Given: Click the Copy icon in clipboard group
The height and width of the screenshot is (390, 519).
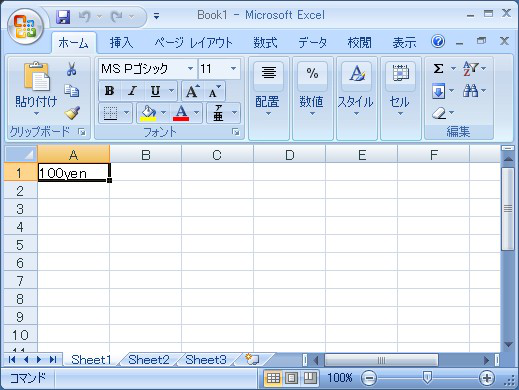Looking at the screenshot, I should coord(71,91).
